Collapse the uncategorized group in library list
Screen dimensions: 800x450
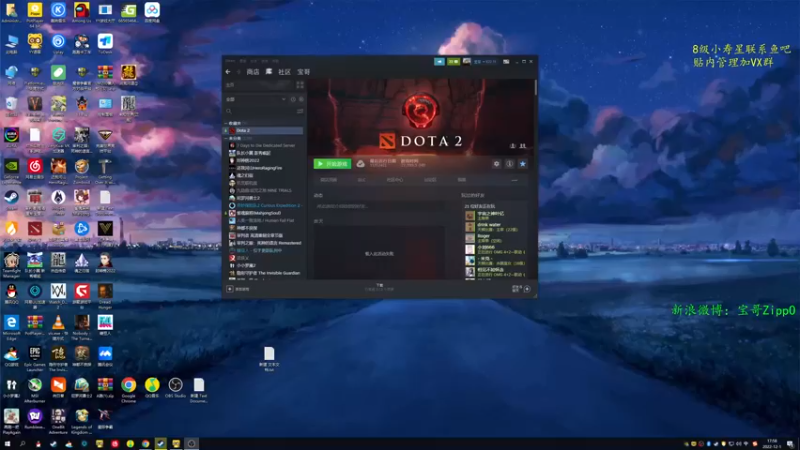click(x=226, y=138)
